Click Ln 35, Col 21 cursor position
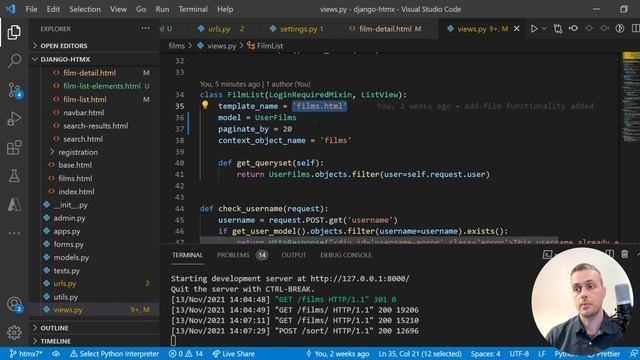640x360 pixels. pos(420,353)
